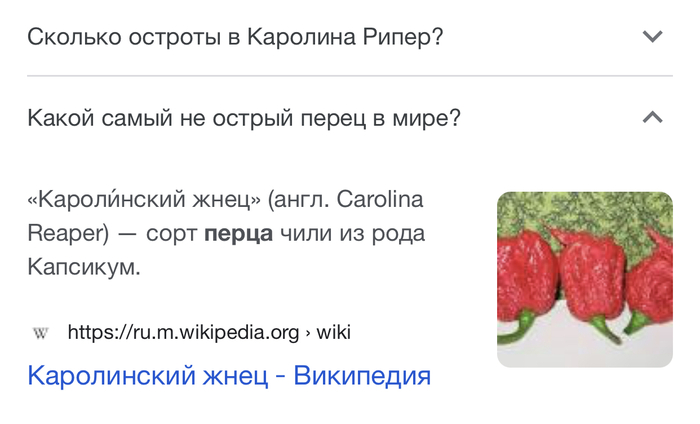Screen dimensions: 700x424
Task: Click the question "Какой самый не острый перец в мире?"
Action: [x=244, y=118]
